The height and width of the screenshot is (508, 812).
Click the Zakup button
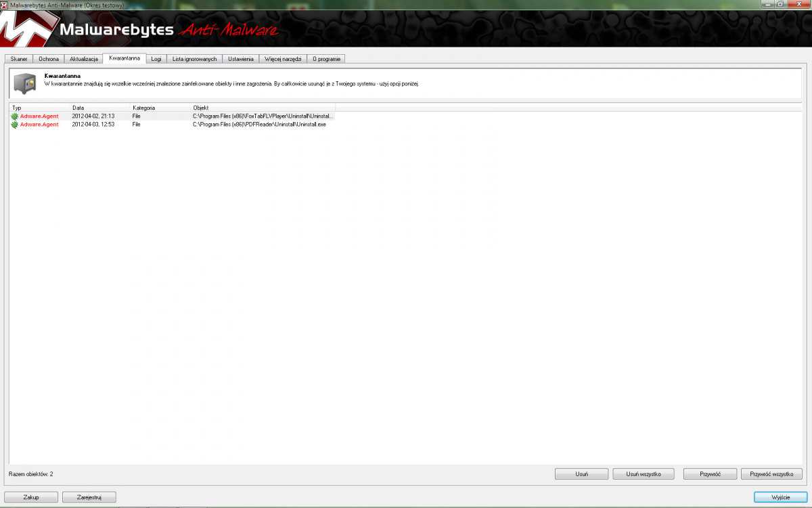(x=31, y=497)
